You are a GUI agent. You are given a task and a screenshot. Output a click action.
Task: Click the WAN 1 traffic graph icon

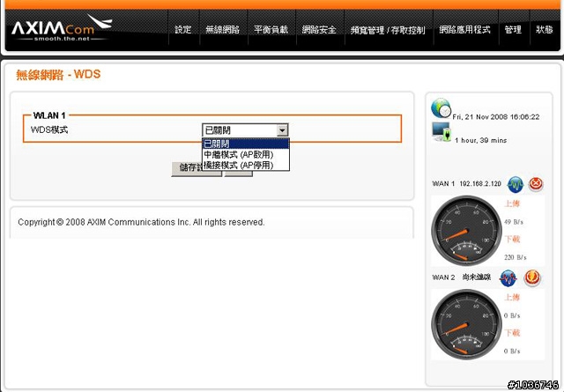516,184
